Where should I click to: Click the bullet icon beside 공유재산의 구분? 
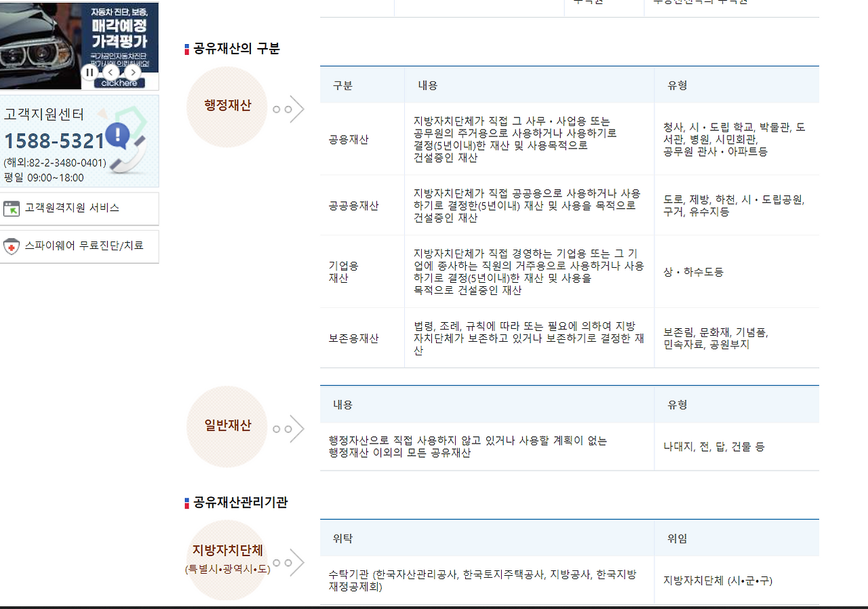(x=185, y=48)
